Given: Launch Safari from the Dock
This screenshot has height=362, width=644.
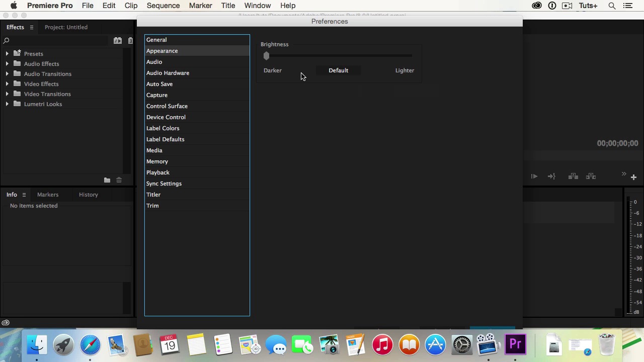Looking at the screenshot, I should (x=90, y=345).
